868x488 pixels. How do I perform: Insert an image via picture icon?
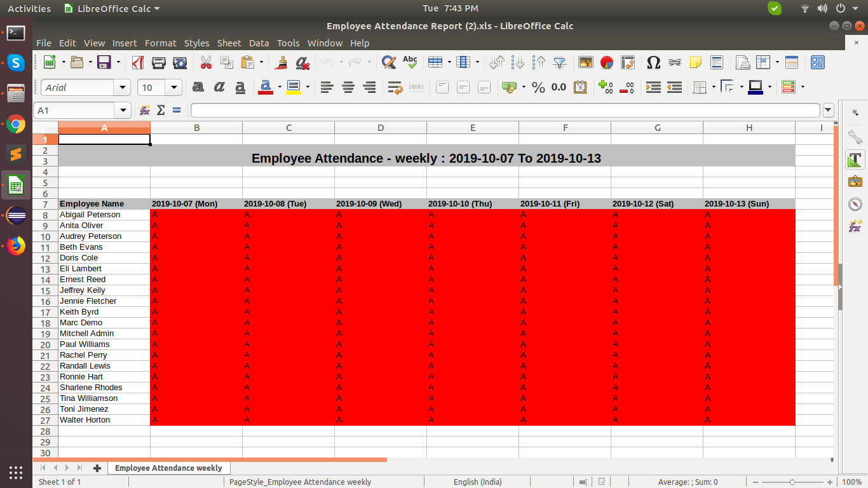[586, 62]
